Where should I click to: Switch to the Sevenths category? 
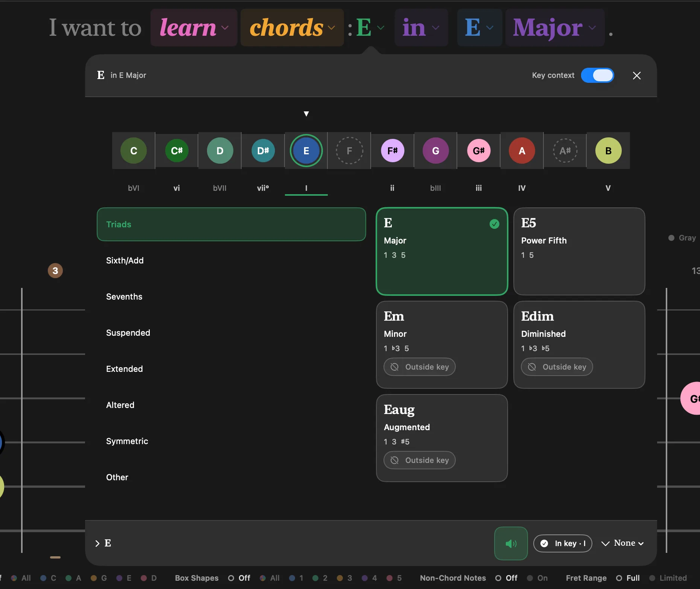coord(124,297)
